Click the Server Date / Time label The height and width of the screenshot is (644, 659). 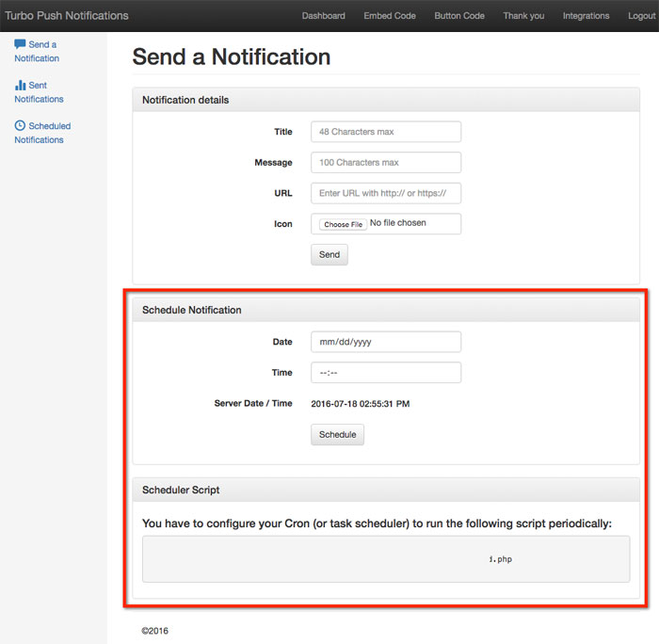click(253, 403)
